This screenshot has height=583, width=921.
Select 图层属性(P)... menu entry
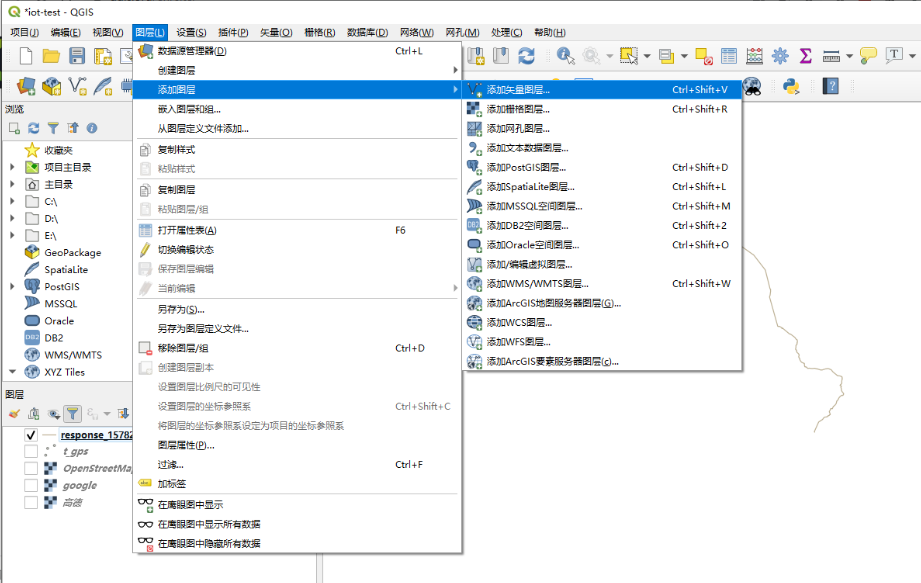tap(297, 445)
